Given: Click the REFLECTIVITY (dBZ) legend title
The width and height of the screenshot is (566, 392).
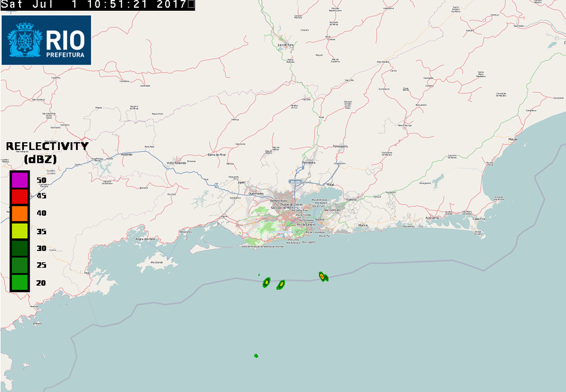Looking at the screenshot, I should 47,152.
